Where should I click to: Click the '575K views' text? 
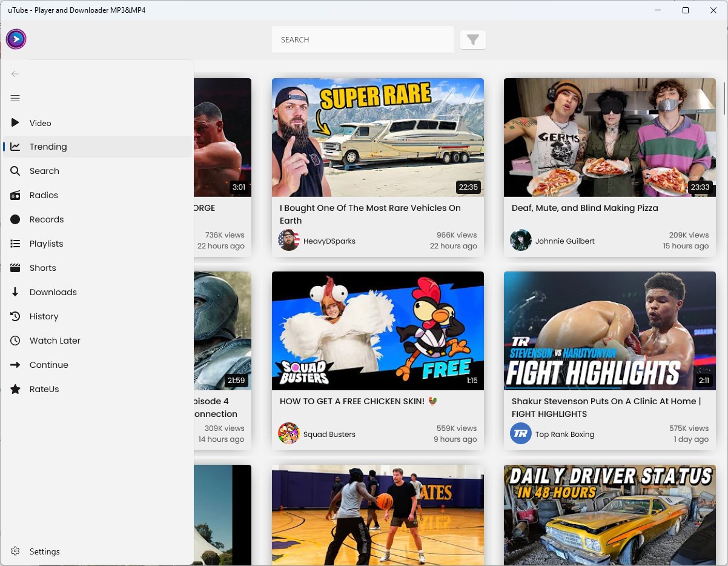tap(689, 428)
